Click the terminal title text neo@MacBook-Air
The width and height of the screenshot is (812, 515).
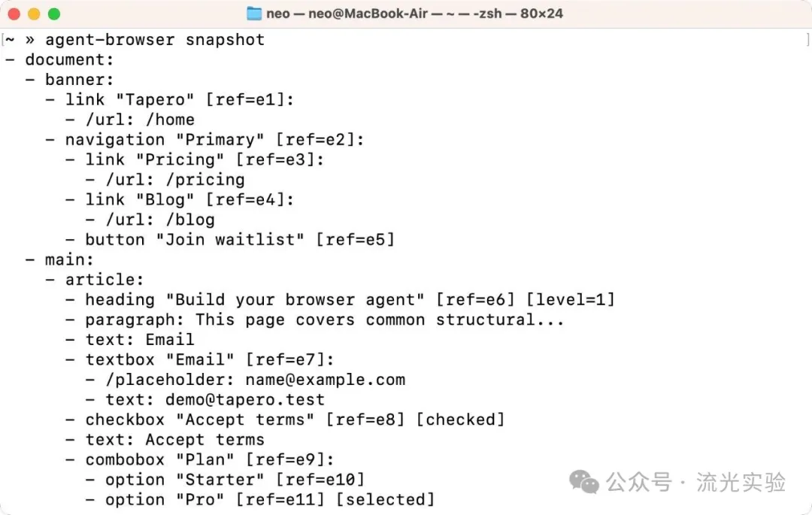pyautogui.click(x=368, y=14)
